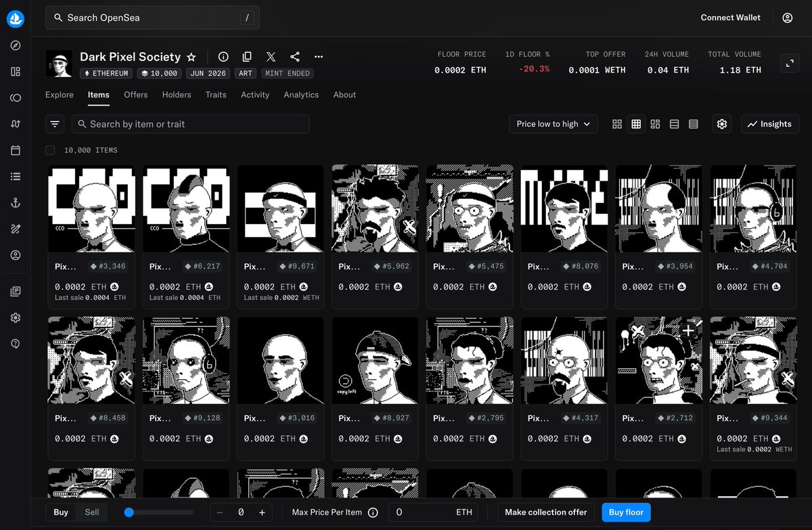Open the Price low to high sort dropdown
Screen dimensions: 812x530
554,124
